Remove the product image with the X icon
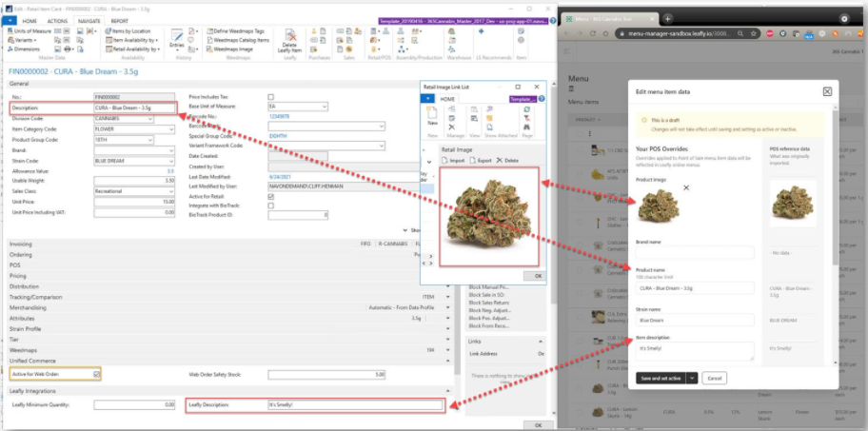 pyautogui.click(x=686, y=188)
